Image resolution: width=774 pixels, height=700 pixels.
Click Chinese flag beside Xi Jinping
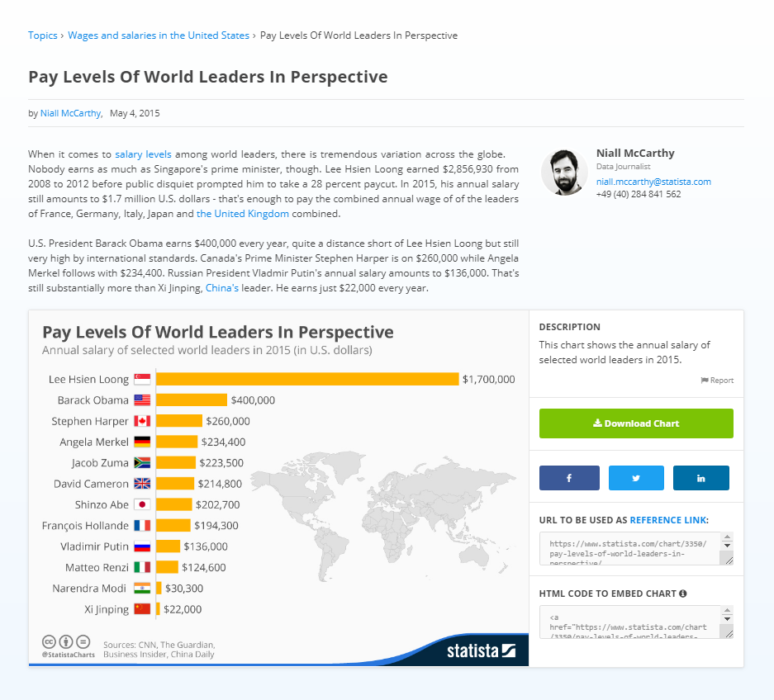coord(142,609)
